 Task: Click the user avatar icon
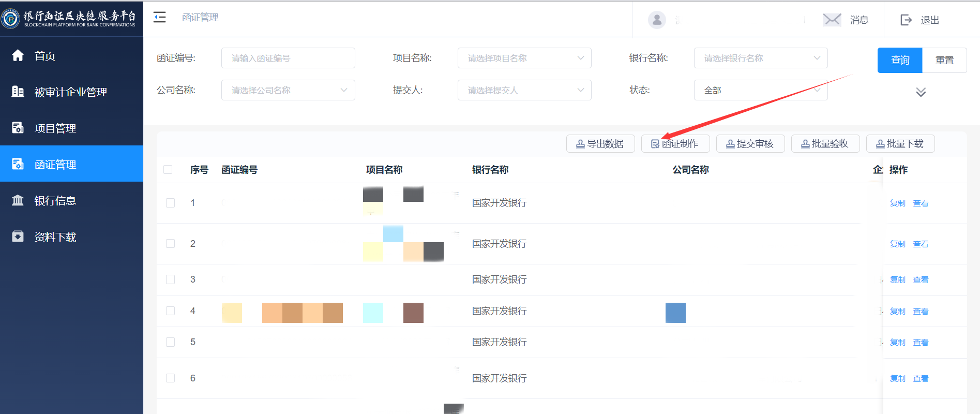click(657, 20)
